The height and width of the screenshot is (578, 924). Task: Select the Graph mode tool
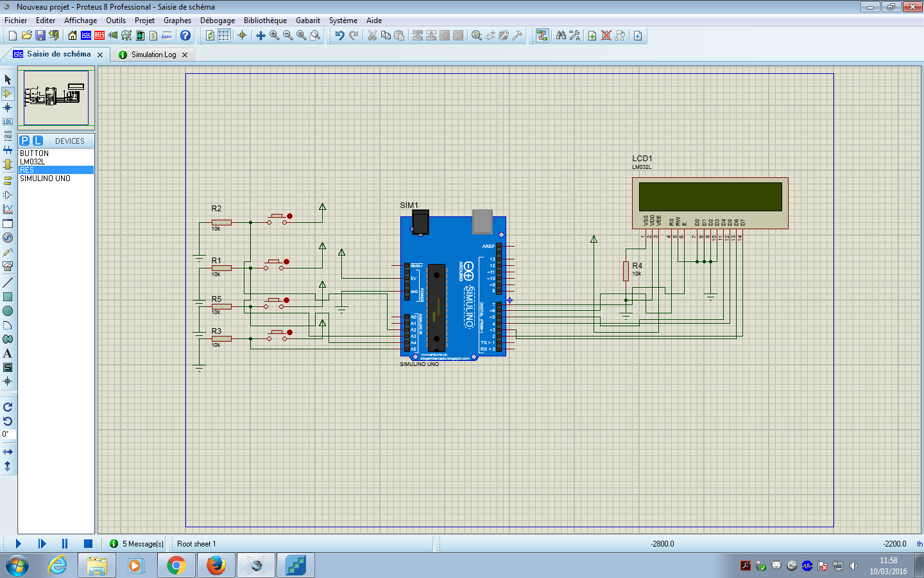tap(7, 209)
